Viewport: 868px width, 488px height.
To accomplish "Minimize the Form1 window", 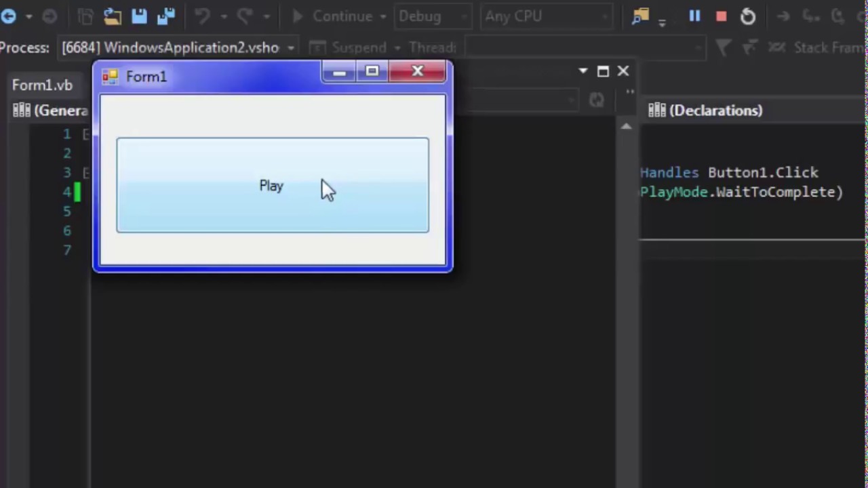I will point(339,71).
